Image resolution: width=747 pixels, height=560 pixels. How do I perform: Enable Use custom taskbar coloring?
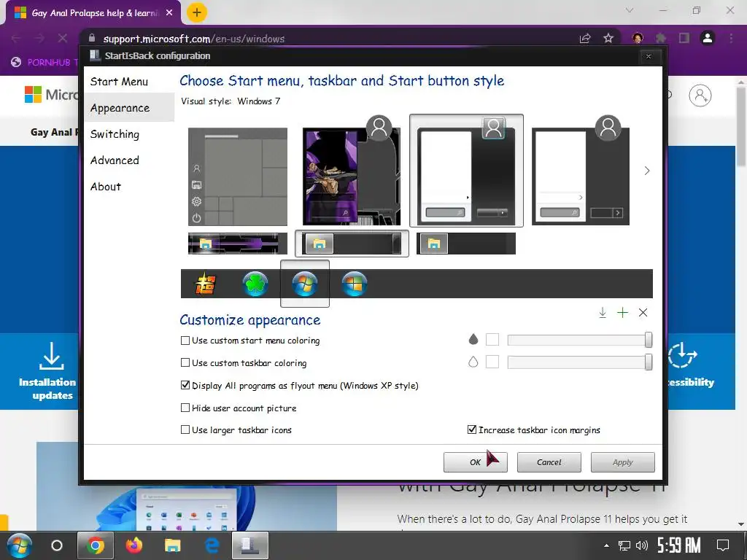(x=185, y=363)
